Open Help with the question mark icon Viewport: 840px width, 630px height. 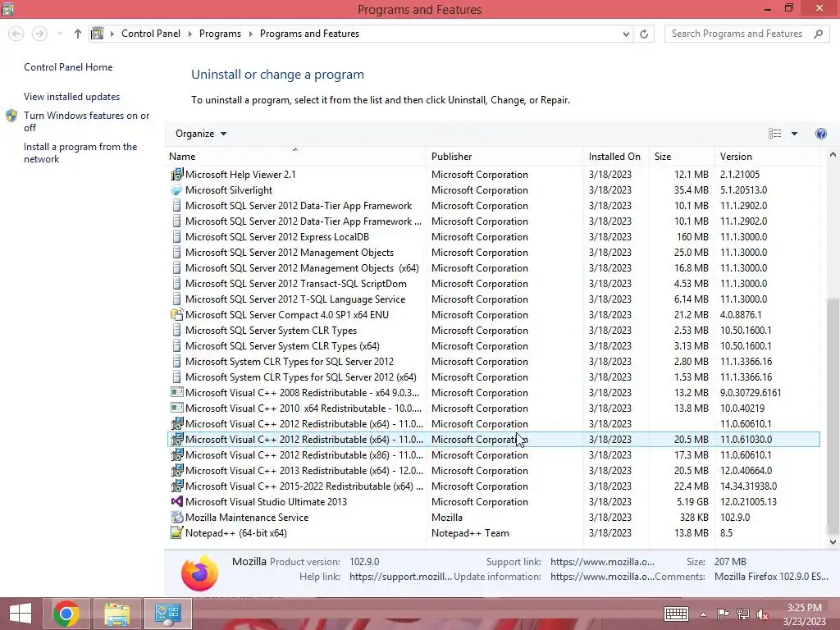pyautogui.click(x=820, y=134)
